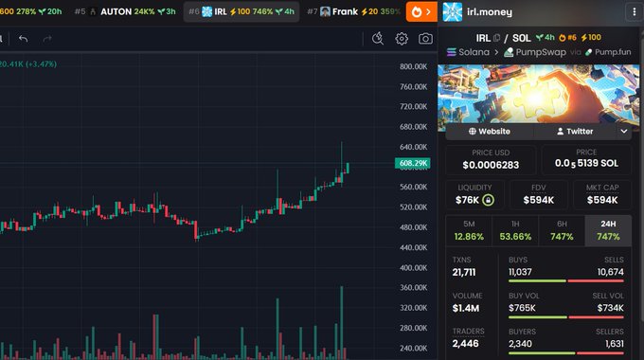Click the lightning 100 boost badge in header

591,38
